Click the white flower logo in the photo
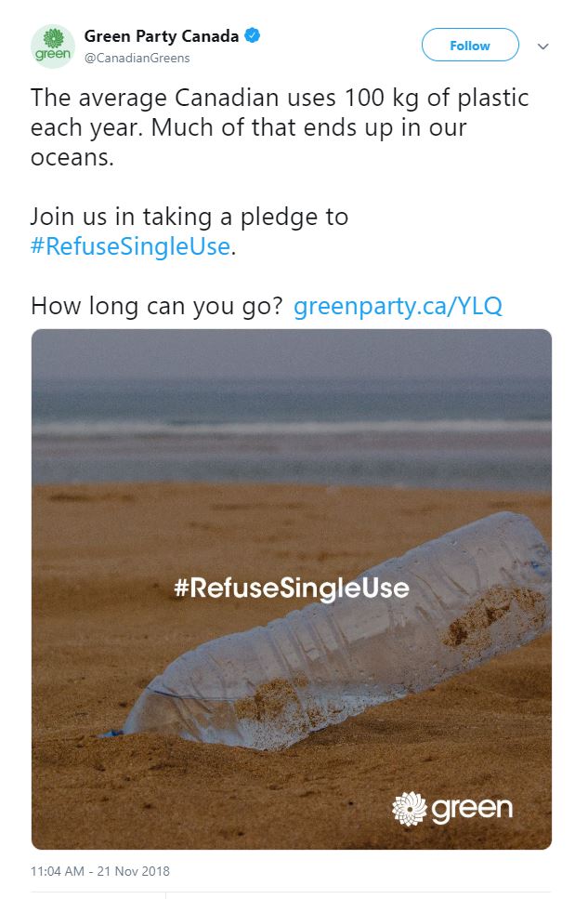 click(x=409, y=807)
